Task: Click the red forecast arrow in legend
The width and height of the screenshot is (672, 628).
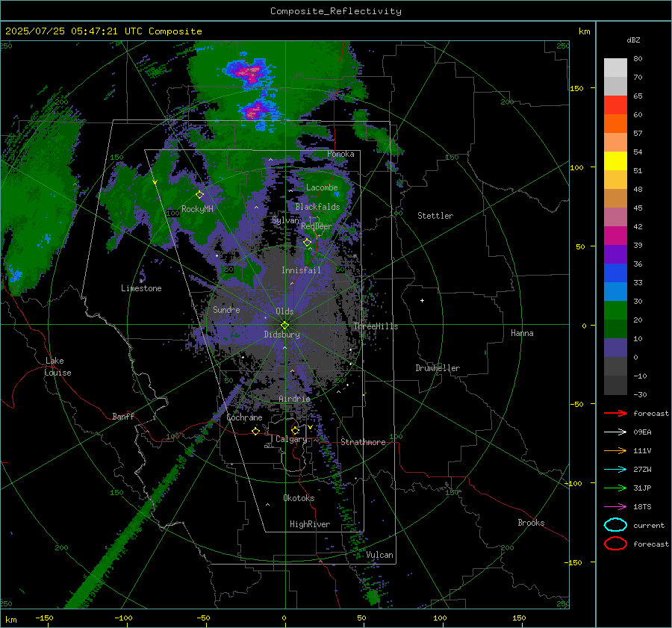Action: [x=615, y=413]
